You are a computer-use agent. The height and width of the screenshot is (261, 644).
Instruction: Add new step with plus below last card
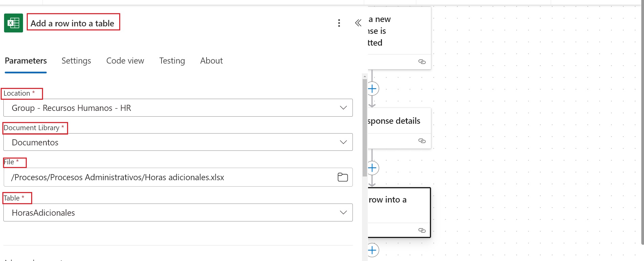[372, 250]
